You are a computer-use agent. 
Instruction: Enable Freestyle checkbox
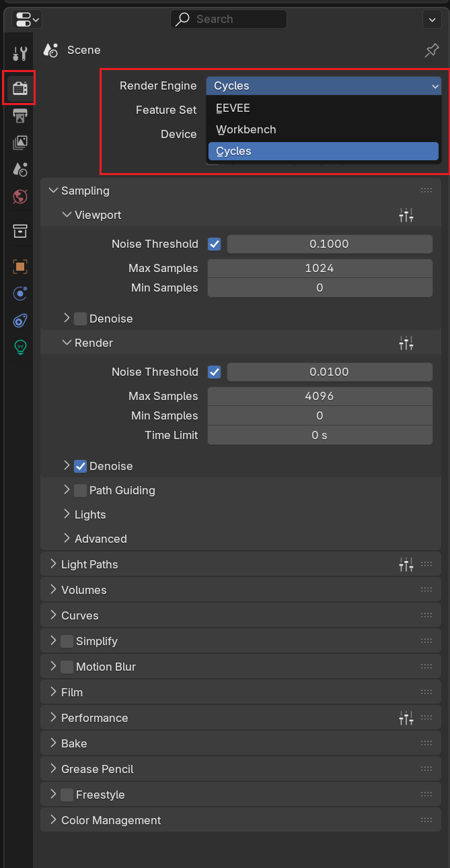point(67,795)
